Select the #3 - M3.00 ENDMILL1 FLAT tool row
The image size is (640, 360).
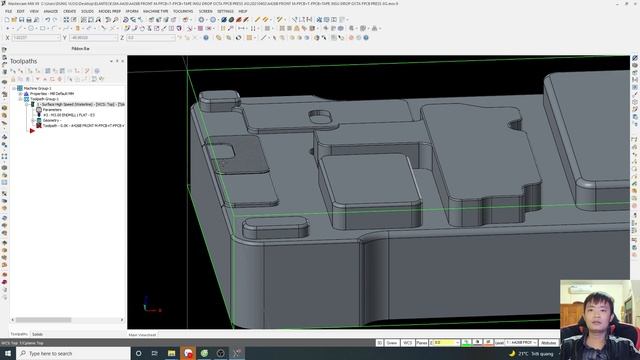[x=69, y=115]
